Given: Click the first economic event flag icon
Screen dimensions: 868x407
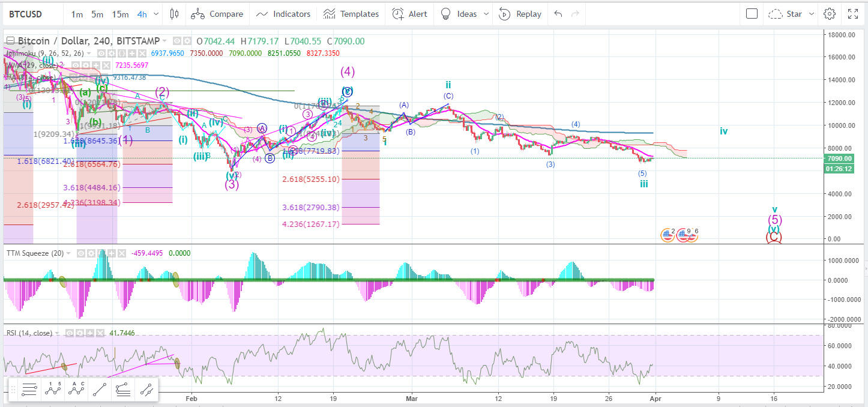Looking at the screenshot, I should click(668, 235).
